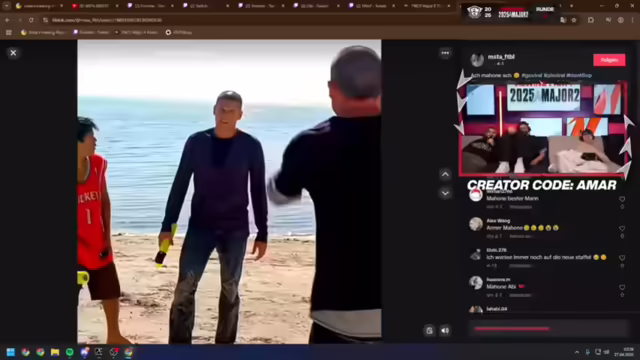Screen dimensions: 640x360
Task: Open the Chrome three-dot menu
Action: pyautogui.click(x=632, y=20)
